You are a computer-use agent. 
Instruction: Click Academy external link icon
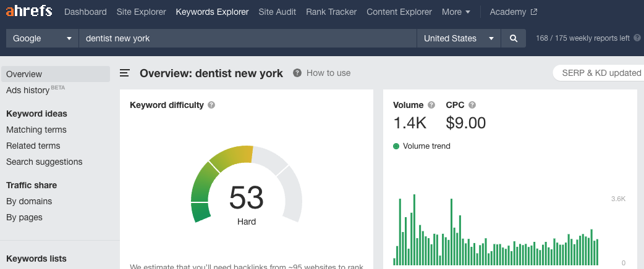[533, 12]
